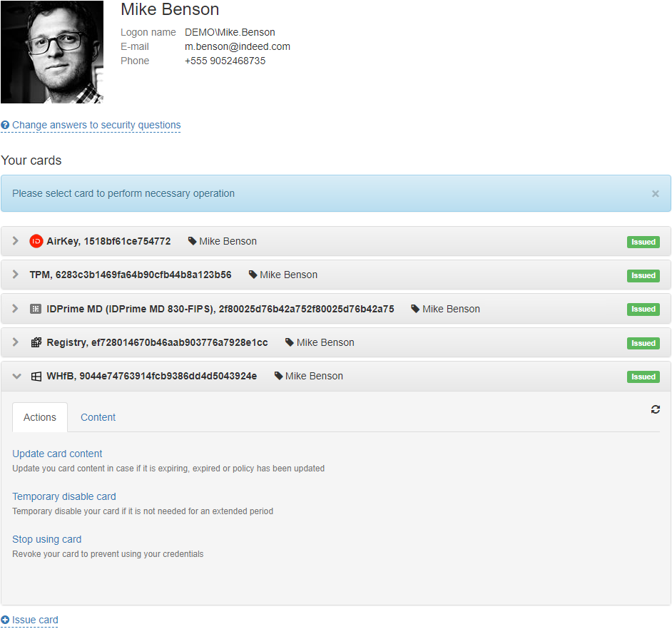The width and height of the screenshot is (672, 629).
Task: Click the WHfB Windows logo icon
Action: (x=36, y=377)
